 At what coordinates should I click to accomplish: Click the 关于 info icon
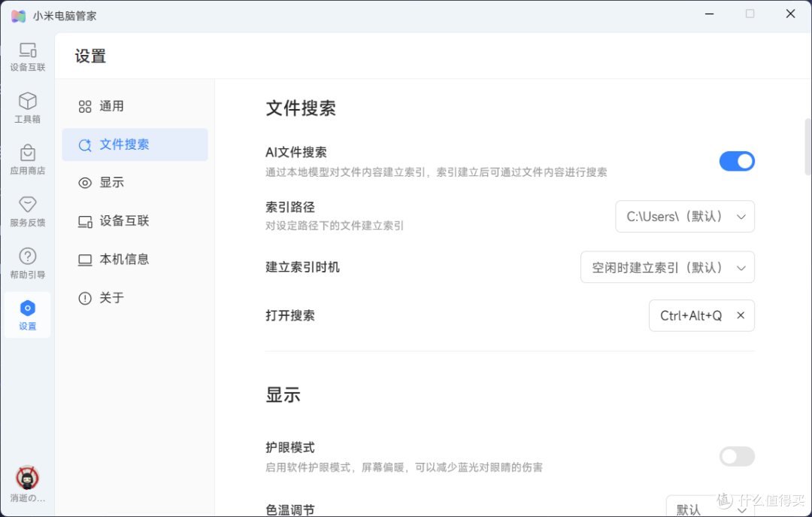pyautogui.click(x=85, y=298)
